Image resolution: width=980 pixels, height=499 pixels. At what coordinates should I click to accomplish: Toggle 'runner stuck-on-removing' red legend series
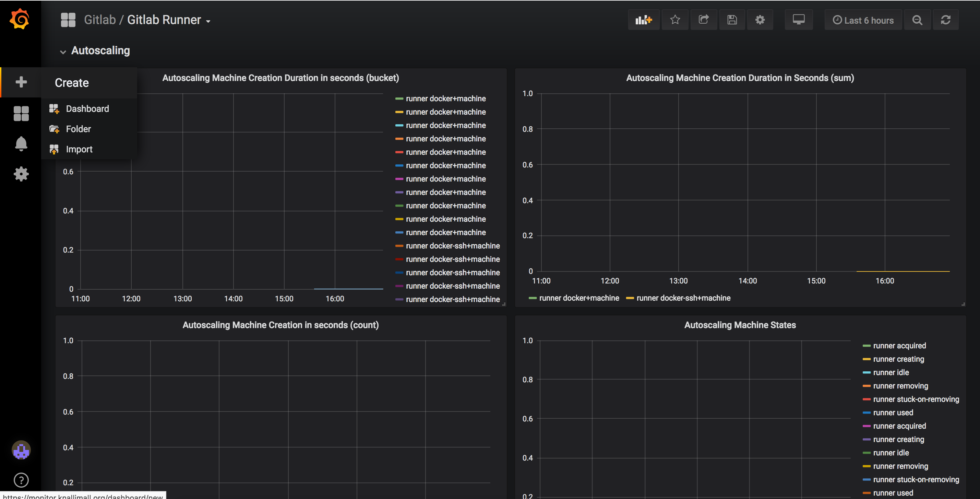click(916, 399)
